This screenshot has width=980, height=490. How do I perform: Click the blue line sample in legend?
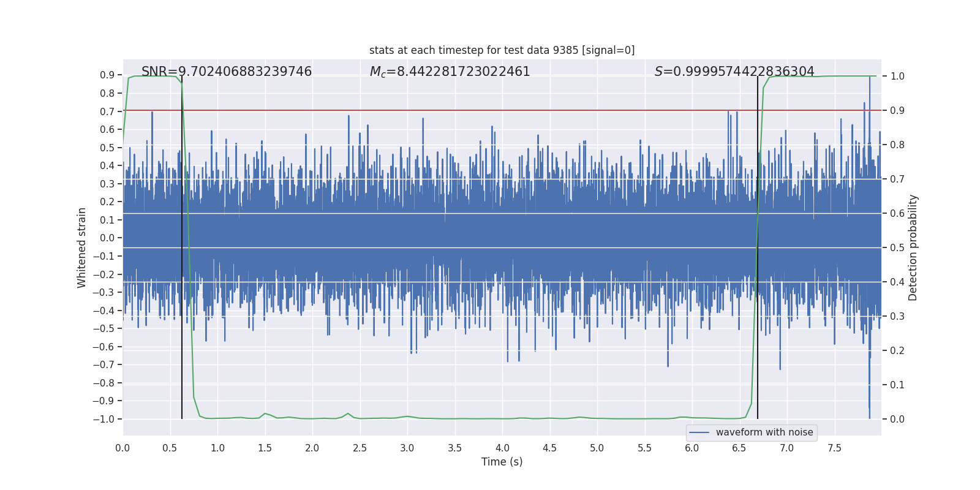click(699, 432)
